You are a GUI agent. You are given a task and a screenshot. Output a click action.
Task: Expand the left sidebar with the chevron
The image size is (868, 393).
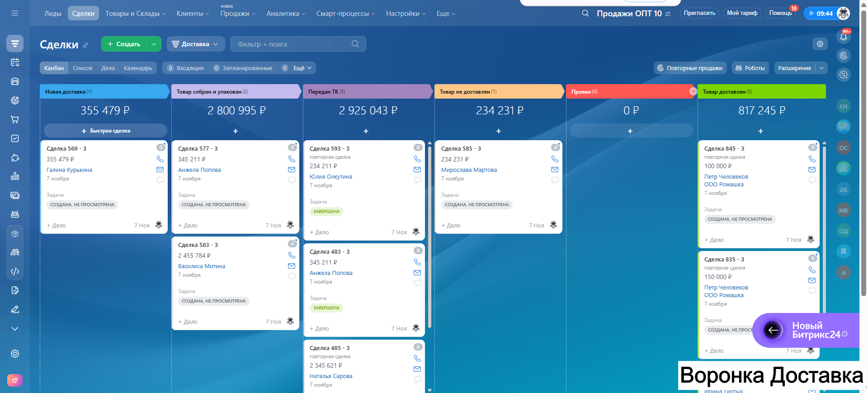point(15,329)
